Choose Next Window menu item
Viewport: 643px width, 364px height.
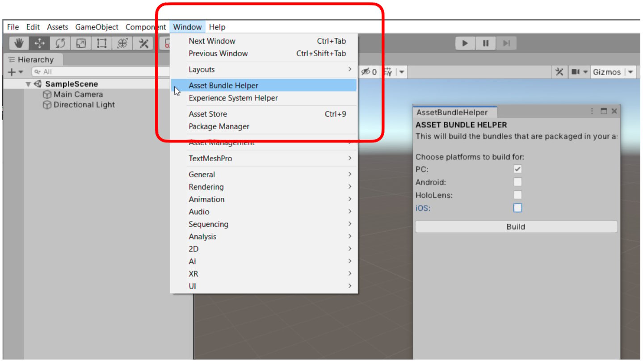tap(264, 41)
